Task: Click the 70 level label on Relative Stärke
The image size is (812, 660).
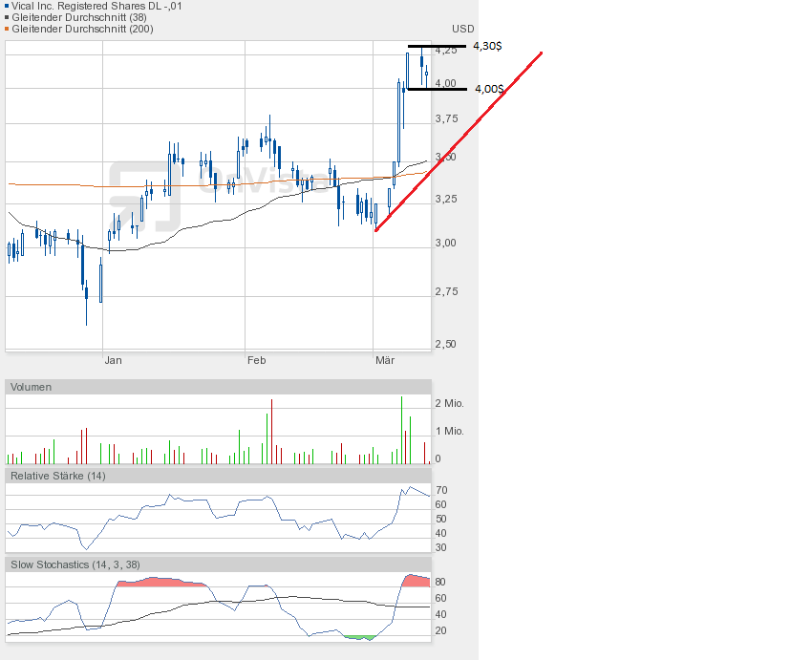Action: pos(441,490)
